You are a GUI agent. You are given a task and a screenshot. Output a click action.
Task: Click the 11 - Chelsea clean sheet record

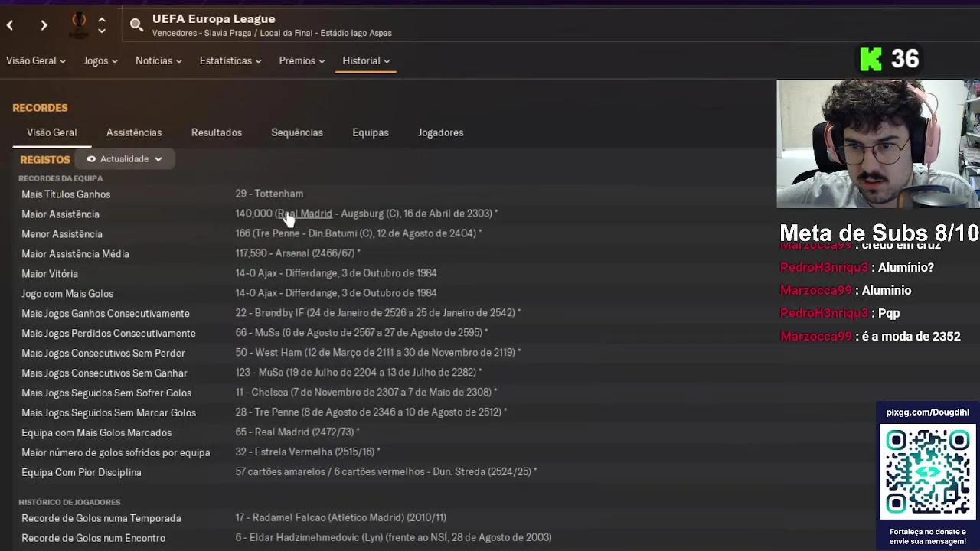point(366,393)
